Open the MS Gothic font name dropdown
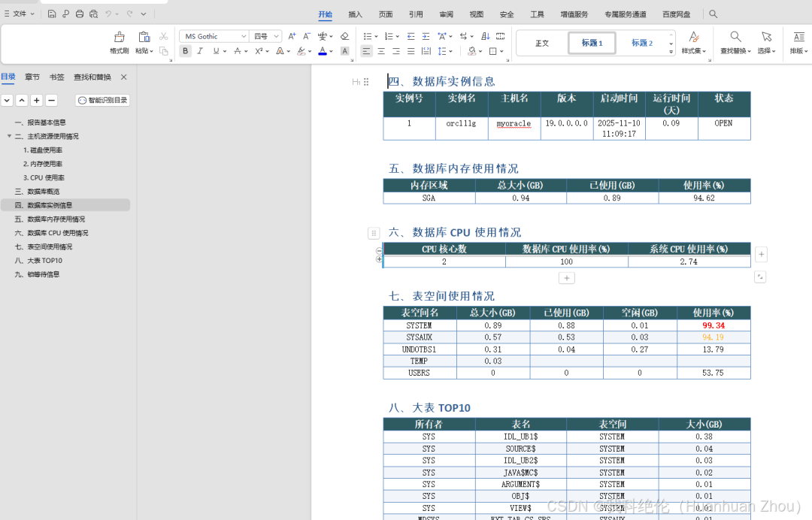The width and height of the screenshot is (812, 520). (x=244, y=36)
